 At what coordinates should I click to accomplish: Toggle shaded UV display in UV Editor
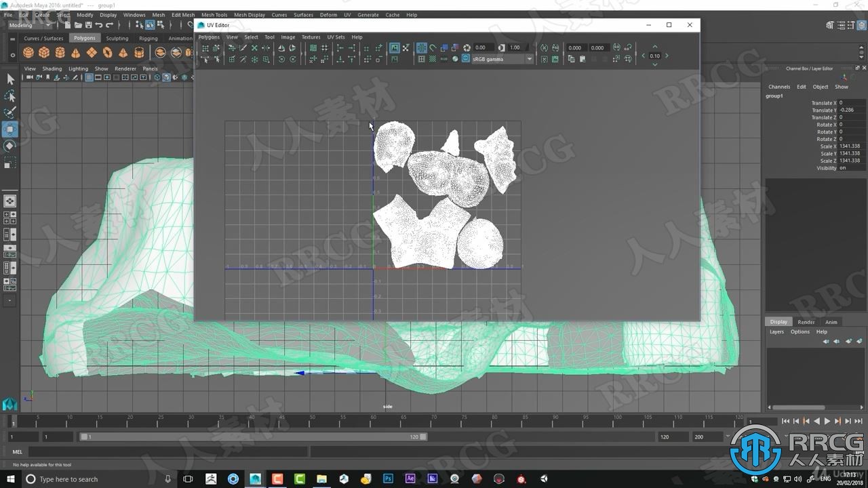tap(444, 48)
